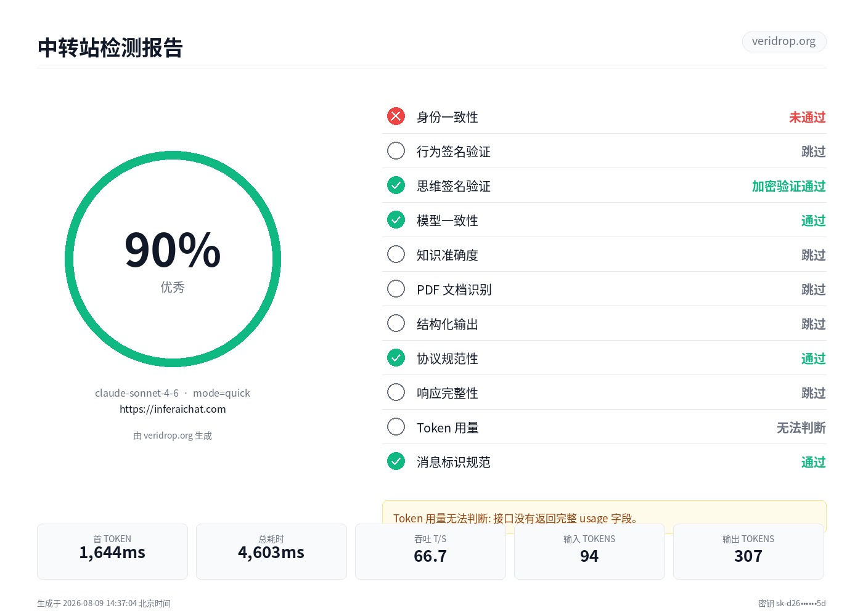This screenshot has width=863, height=616.
Task: Click the green 90% score ring
Action: (173, 259)
